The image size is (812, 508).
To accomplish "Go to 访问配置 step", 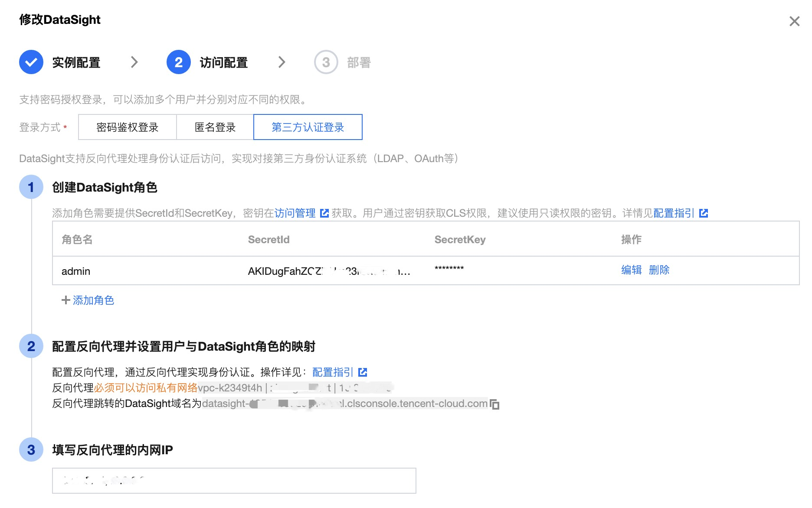I will (x=224, y=62).
